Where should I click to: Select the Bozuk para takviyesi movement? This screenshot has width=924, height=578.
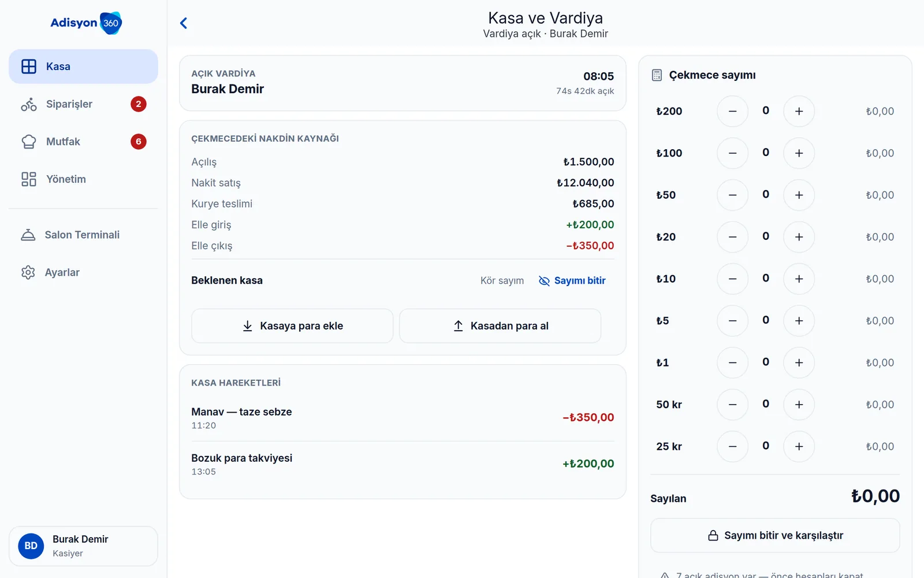point(403,464)
